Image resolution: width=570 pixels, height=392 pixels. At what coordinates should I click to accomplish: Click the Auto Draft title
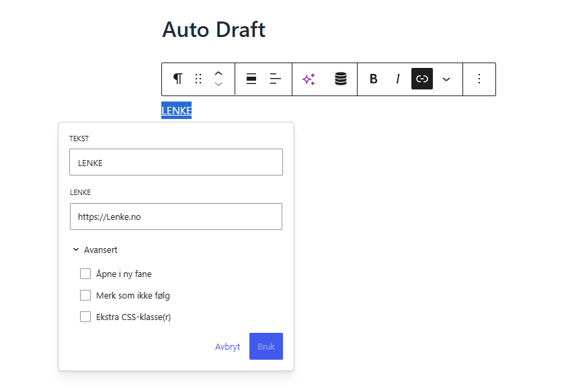pyautogui.click(x=214, y=30)
